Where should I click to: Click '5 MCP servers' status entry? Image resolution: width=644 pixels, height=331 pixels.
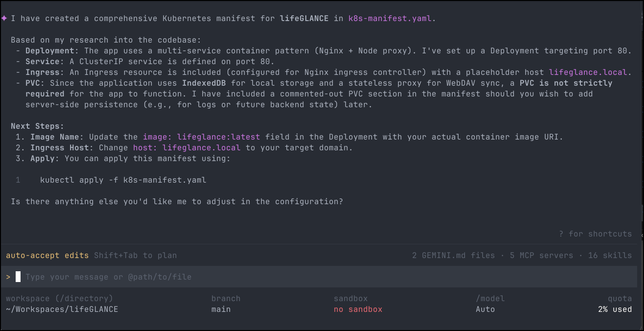tap(542, 256)
